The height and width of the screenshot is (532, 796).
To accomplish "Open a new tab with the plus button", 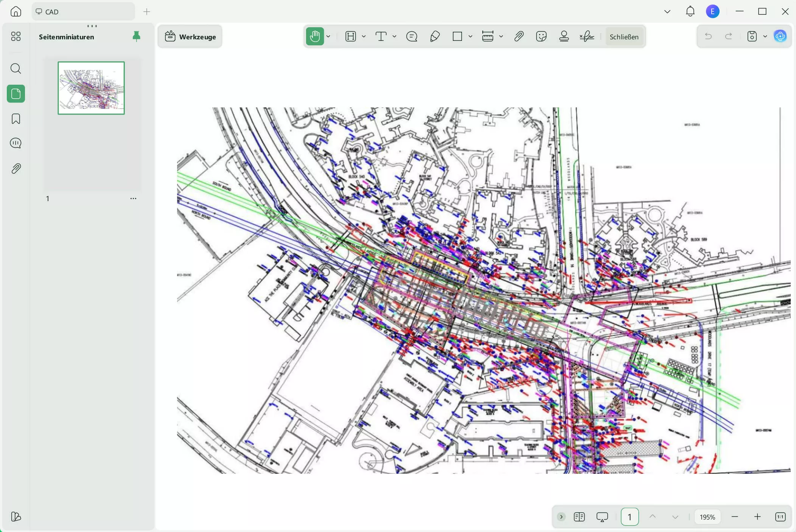I will coord(146,12).
